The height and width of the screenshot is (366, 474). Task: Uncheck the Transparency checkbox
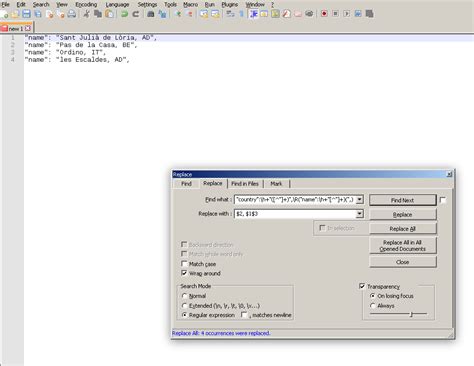[x=362, y=286]
